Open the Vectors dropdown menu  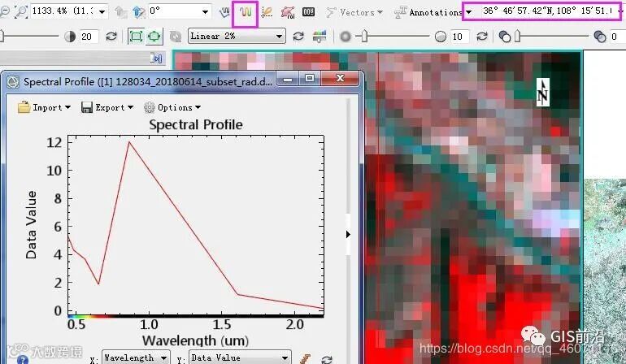pyautogui.click(x=354, y=12)
